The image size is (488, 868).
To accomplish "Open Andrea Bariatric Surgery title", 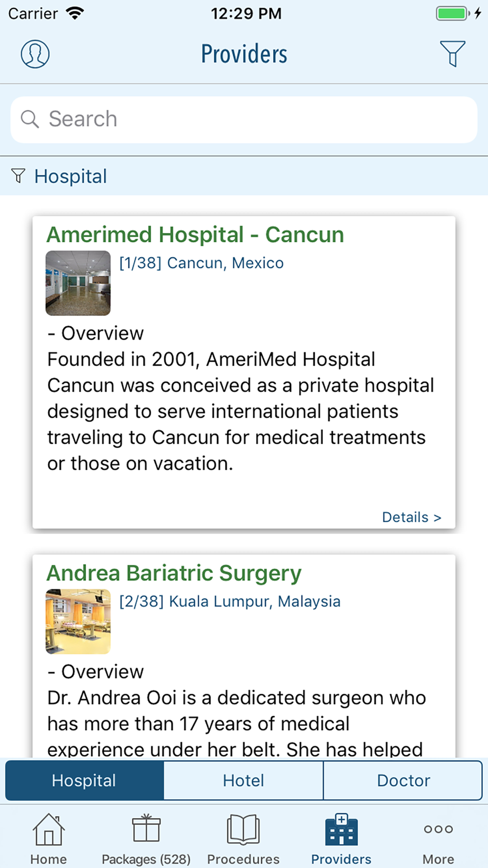I will [174, 573].
